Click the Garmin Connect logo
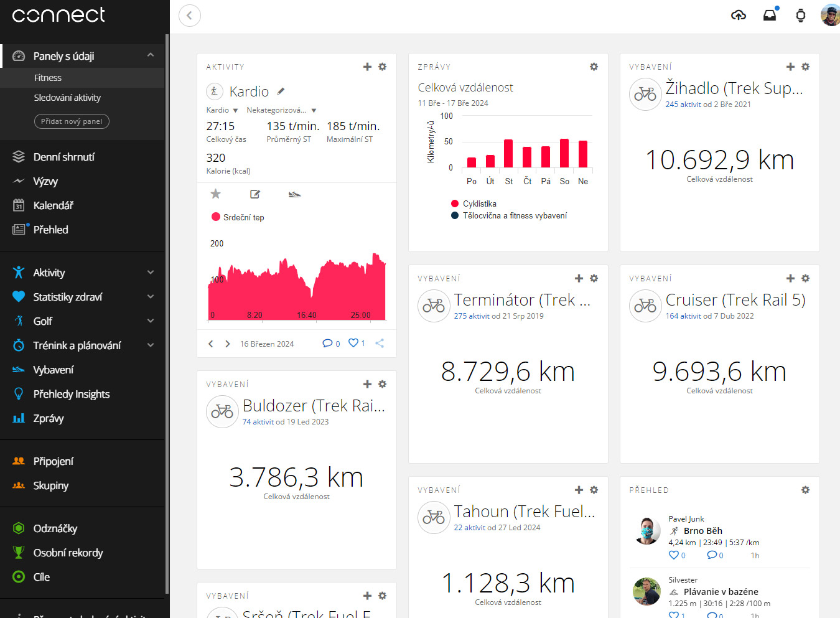840x618 pixels. click(58, 15)
